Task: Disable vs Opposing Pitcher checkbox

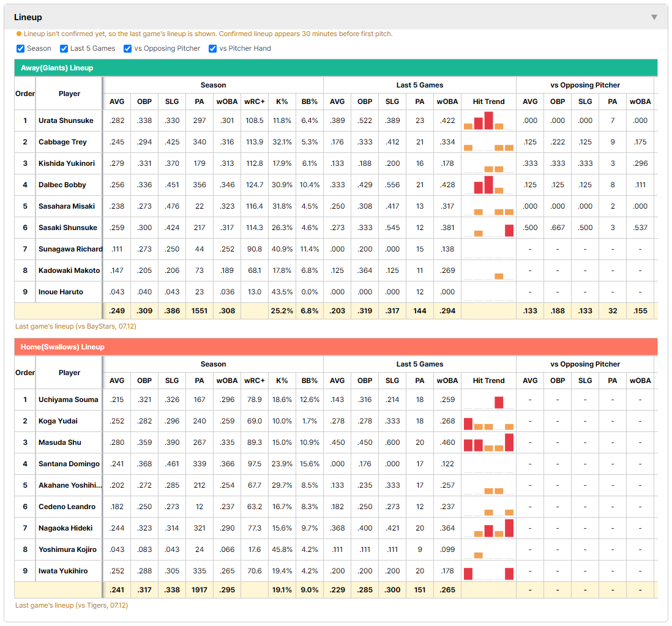Action: pos(127,48)
